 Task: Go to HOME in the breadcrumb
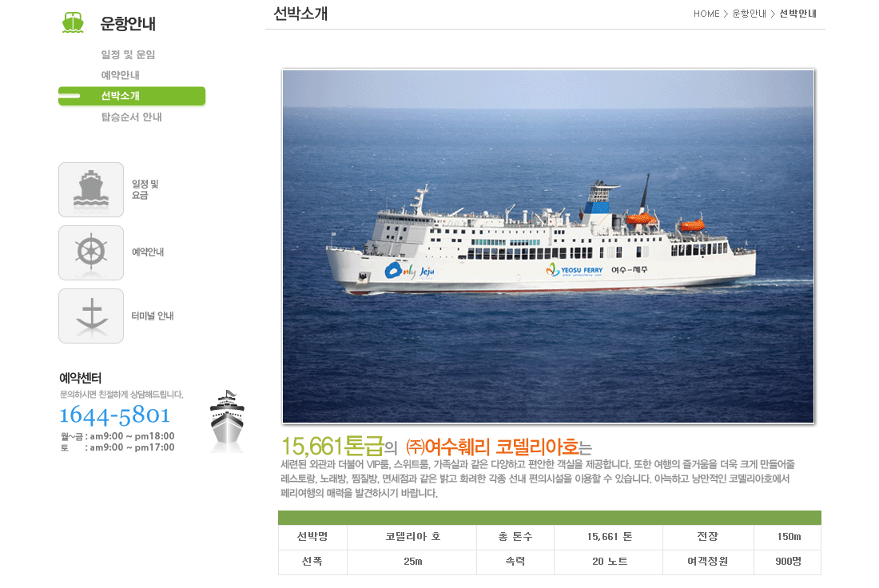point(706,14)
